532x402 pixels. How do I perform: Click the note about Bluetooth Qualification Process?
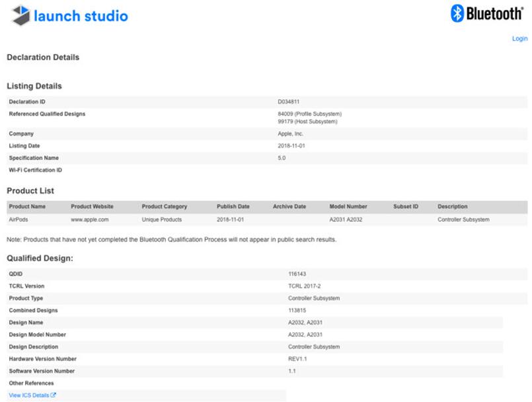(x=172, y=240)
